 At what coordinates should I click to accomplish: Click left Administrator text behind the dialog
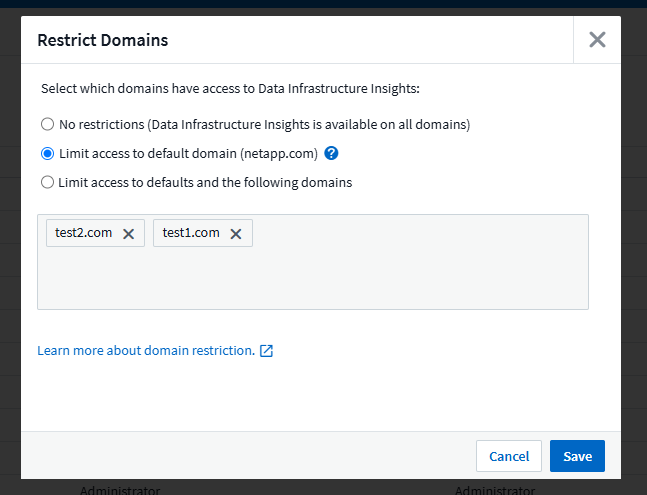click(120, 490)
